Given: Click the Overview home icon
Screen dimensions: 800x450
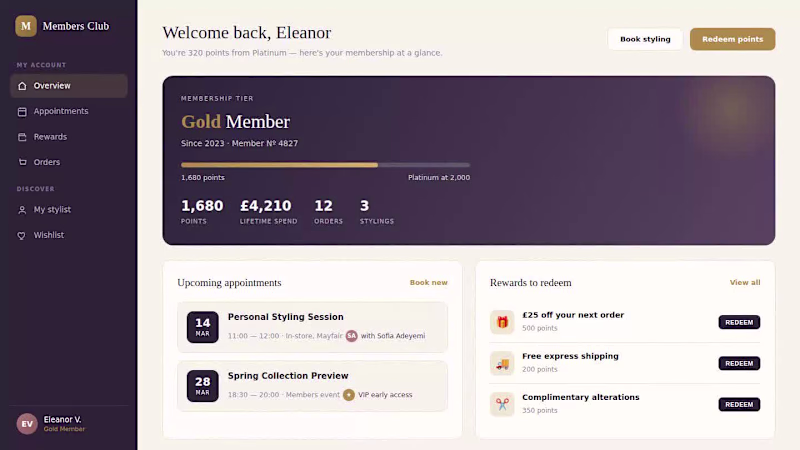Looking at the screenshot, I should (x=22, y=86).
